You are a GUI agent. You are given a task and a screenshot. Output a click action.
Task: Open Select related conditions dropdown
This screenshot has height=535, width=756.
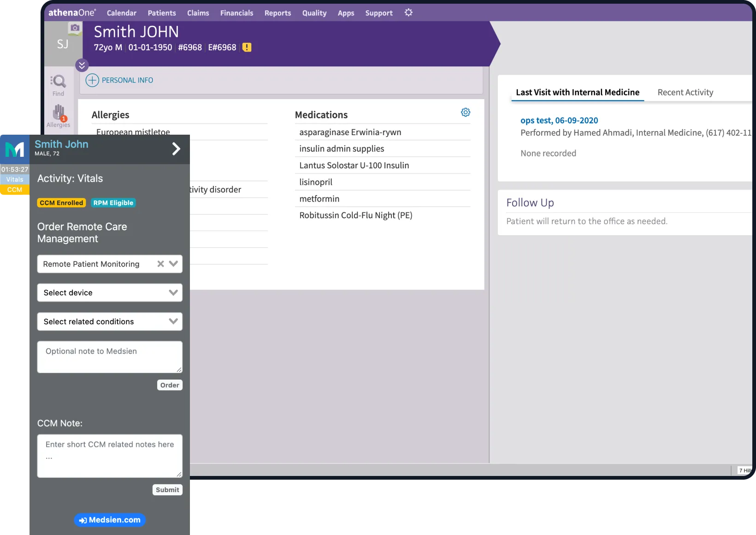coord(110,321)
